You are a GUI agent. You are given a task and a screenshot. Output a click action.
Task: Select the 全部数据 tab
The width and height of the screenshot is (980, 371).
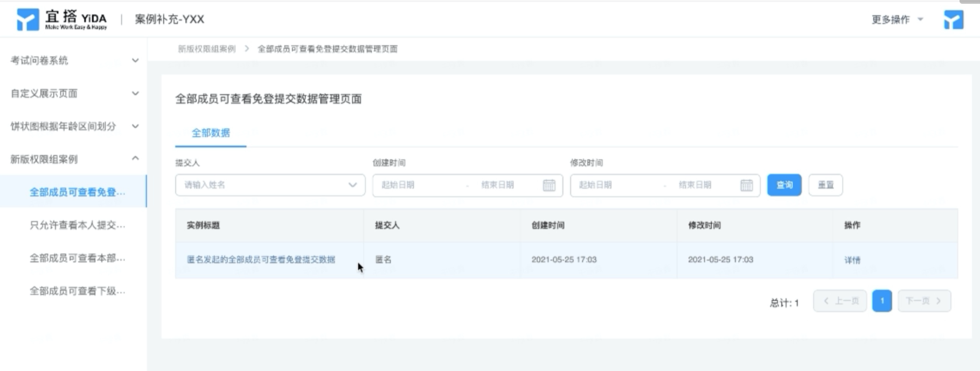(211, 132)
